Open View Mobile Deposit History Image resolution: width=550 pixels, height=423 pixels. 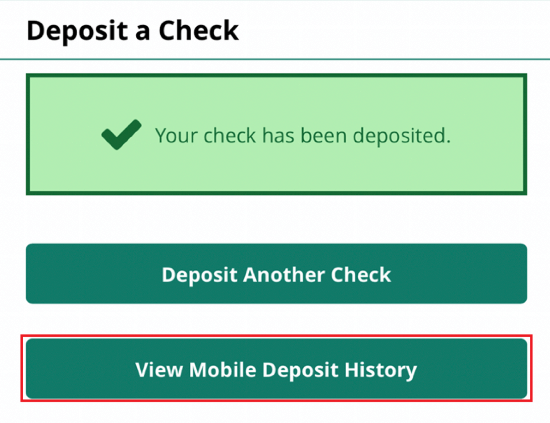[x=276, y=369]
